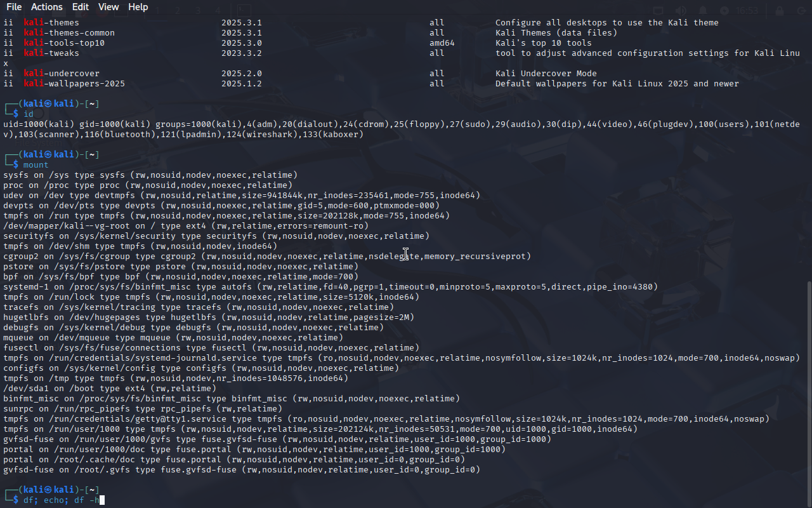Image resolution: width=812 pixels, height=508 pixels.
Task: Click the 'mqueue on /dev/mqueue' line
Action: point(173,338)
